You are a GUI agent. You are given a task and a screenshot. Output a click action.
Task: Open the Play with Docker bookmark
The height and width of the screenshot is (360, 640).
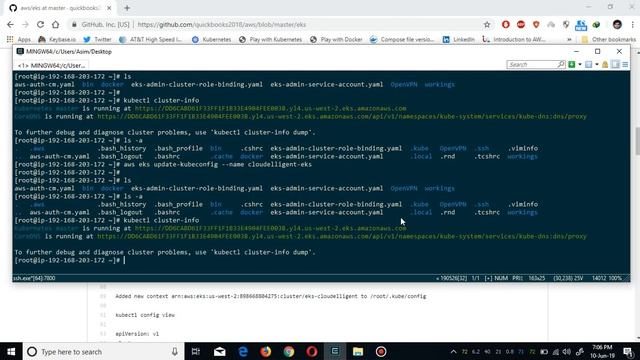coord(336,39)
